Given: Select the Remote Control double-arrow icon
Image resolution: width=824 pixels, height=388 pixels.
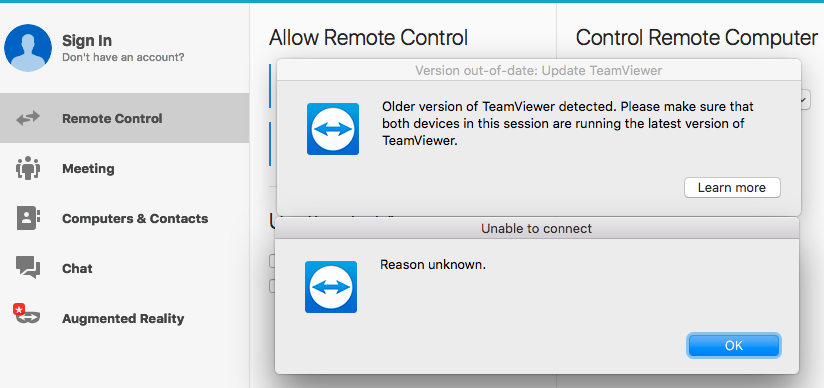Looking at the screenshot, I should point(28,118).
